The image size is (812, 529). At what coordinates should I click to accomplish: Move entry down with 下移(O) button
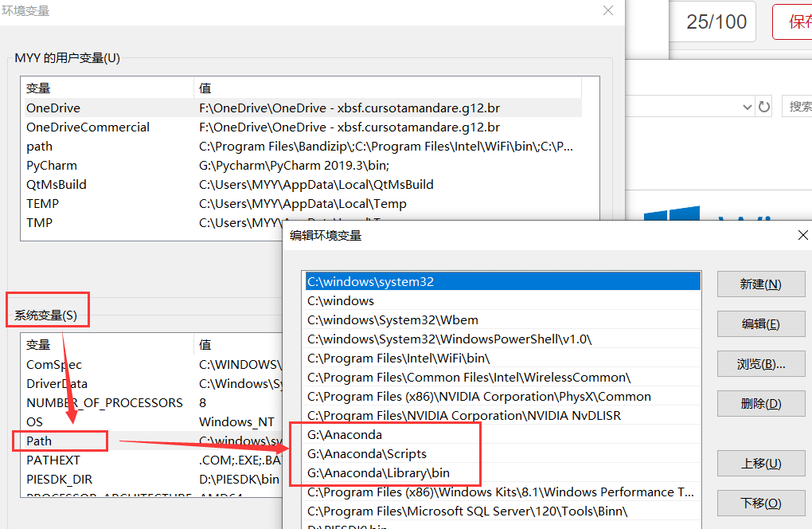pos(760,503)
